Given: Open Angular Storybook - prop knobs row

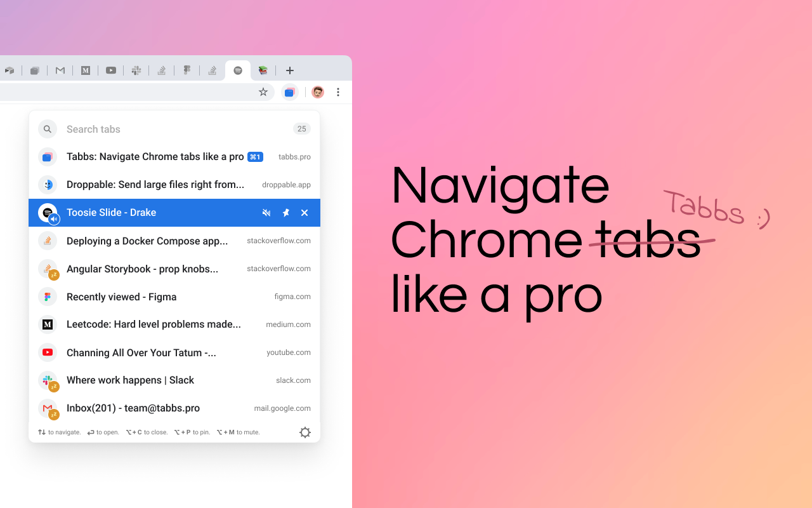Looking at the screenshot, I should click(x=174, y=269).
